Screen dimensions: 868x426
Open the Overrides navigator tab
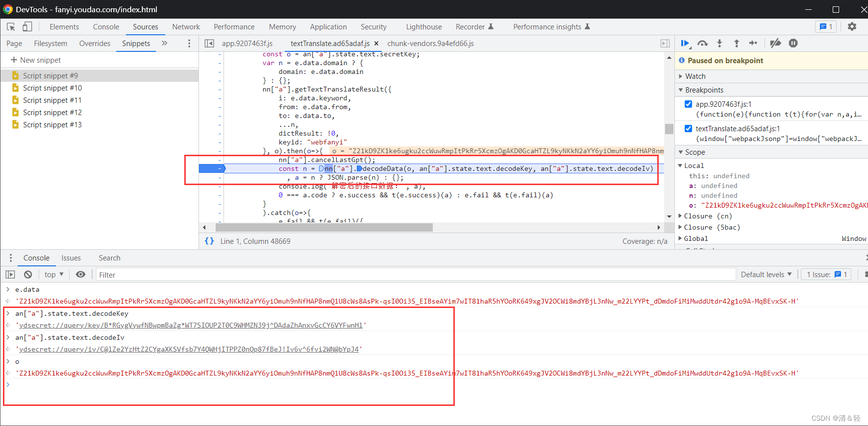(95, 44)
